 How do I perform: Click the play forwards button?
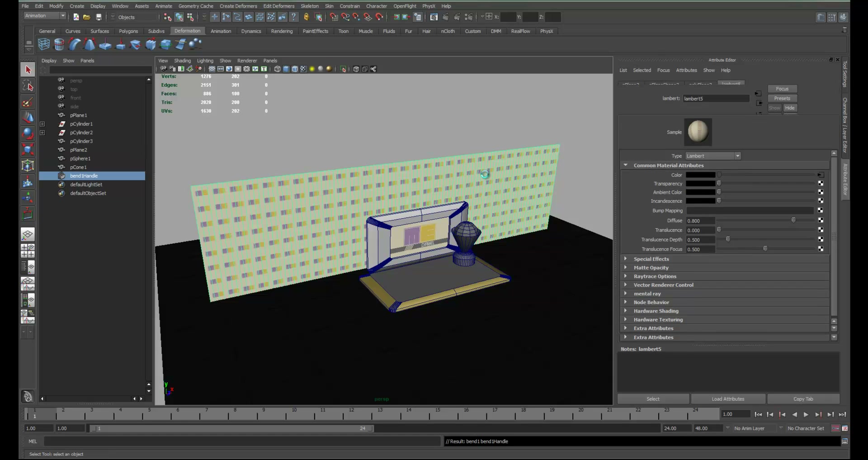(806, 414)
